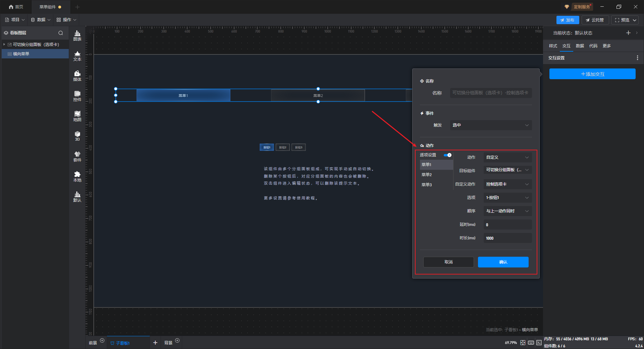The image size is (644, 349).
Task: Toggle the 逐项设置 switch
Action: 447,155
